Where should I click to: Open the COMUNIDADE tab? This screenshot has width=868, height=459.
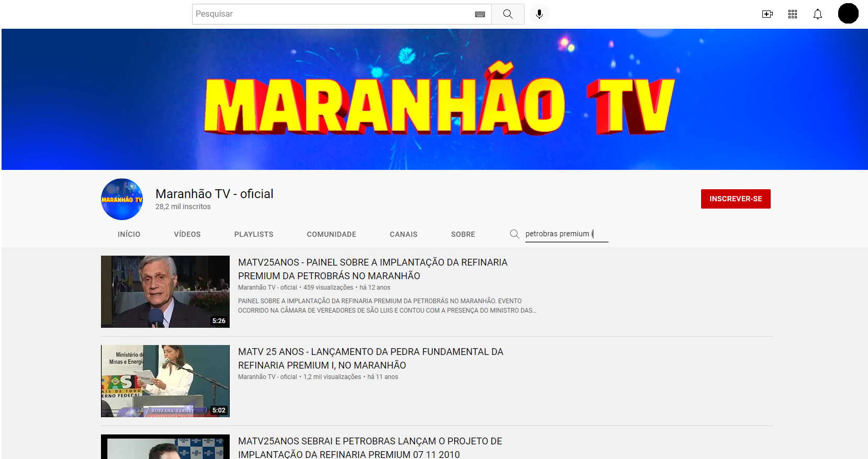[x=332, y=234]
